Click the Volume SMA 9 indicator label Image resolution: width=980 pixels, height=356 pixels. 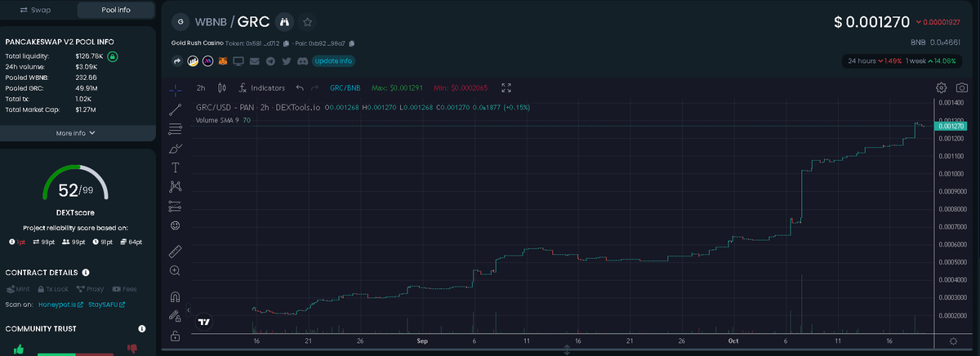click(217, 120)
